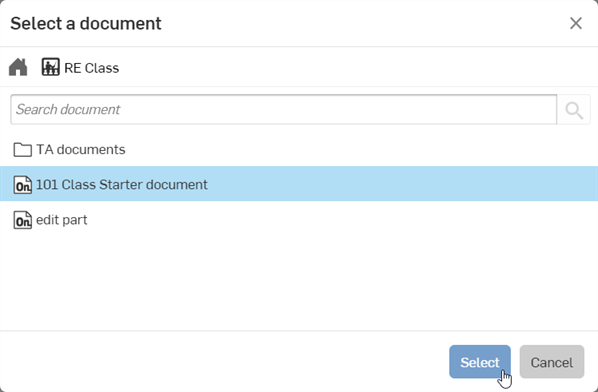Click the TA documents folder icon
Viewport: 598px width, 392px height.
tap(23, 150)
